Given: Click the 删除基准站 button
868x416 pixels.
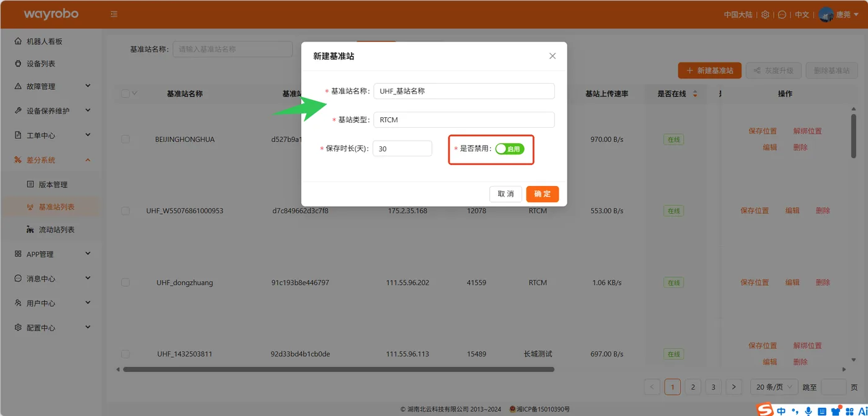Looking at the screenshot, I should 831,71.
